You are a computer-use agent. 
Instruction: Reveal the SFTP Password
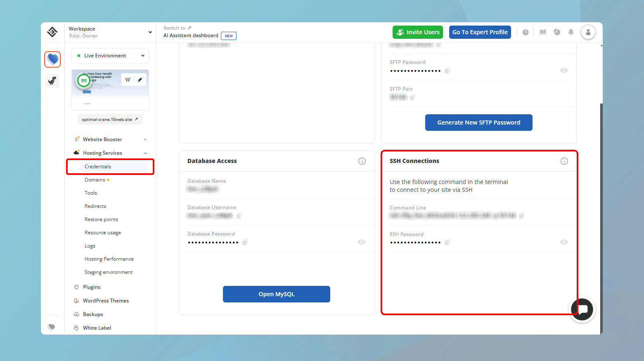(563, 70)
